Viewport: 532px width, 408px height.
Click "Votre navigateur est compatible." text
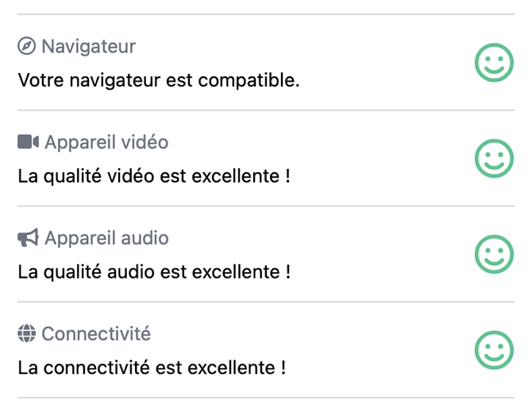159,80
